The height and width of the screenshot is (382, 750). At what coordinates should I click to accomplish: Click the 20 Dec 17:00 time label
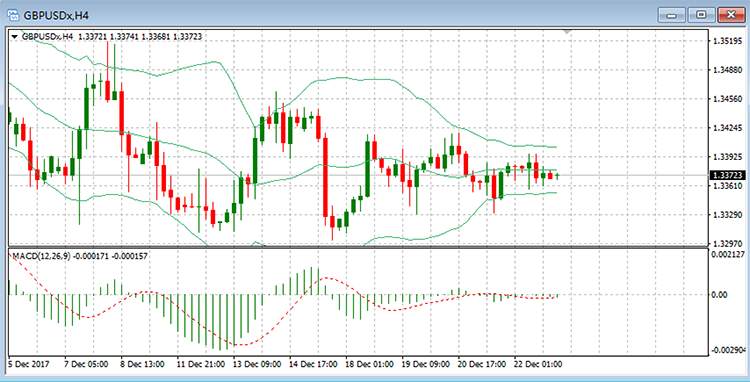[482, 364]
